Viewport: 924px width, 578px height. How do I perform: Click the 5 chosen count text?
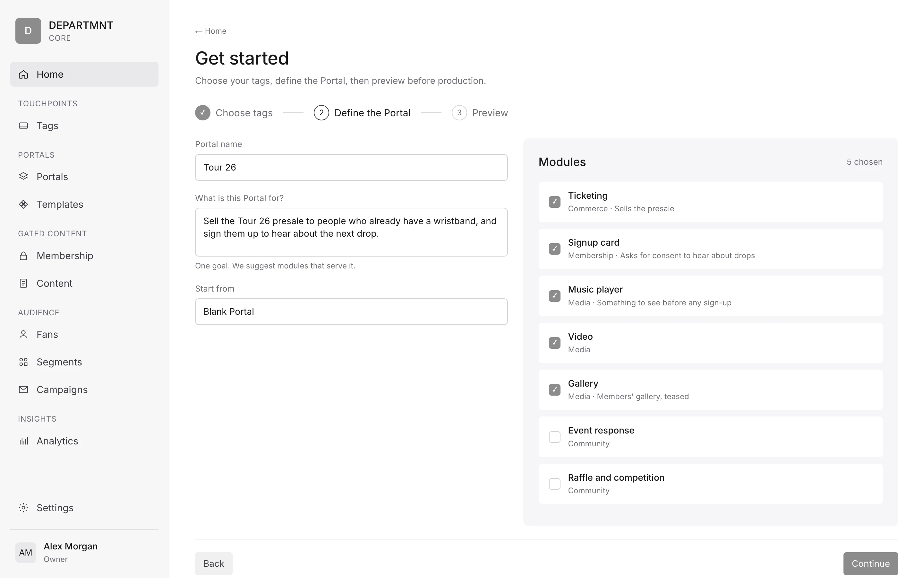[x=864, y=162]
